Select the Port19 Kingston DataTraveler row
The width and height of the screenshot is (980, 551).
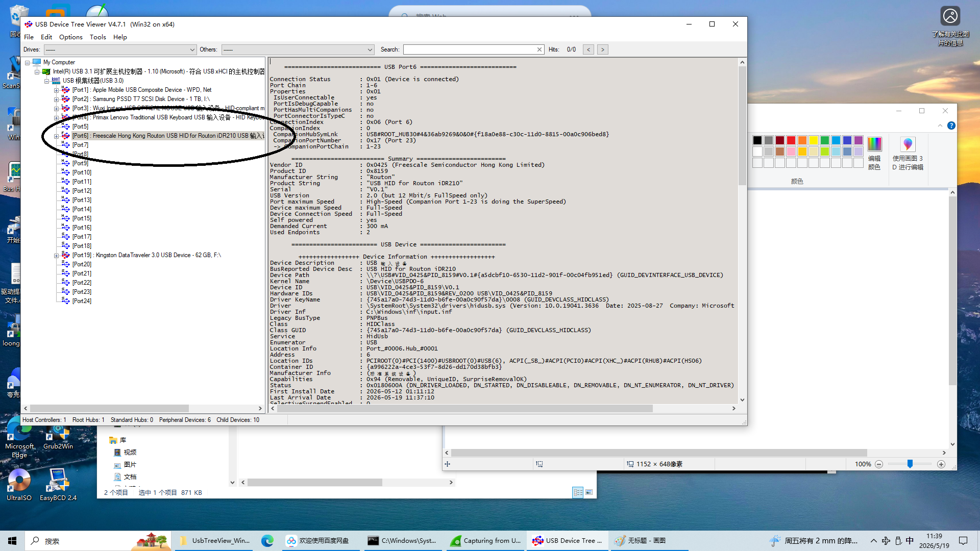pos(146,255)
